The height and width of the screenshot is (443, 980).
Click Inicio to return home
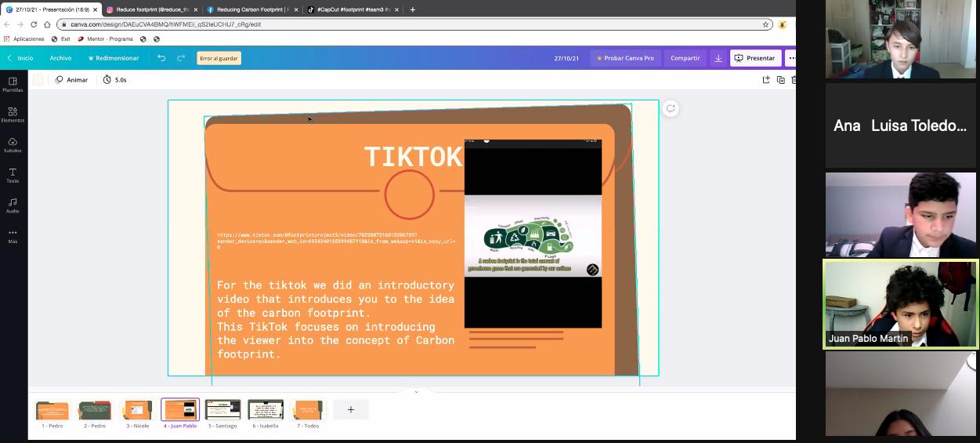(20, 58)
